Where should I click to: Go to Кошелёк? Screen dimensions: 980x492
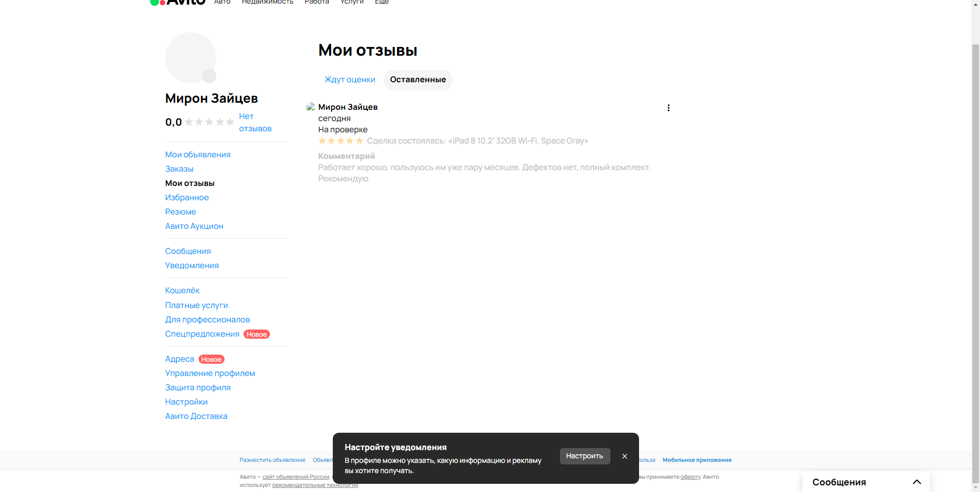182,291
